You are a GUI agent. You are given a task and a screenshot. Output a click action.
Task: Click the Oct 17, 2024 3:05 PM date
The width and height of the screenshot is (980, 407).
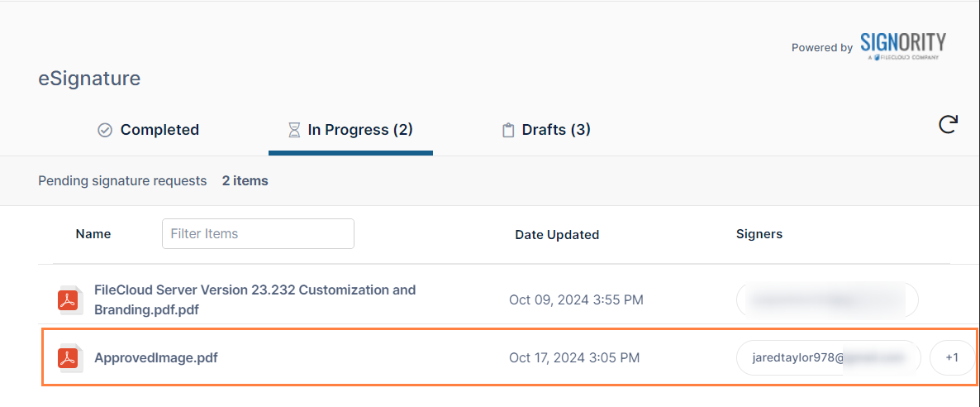pyautogui.click(x=574, y=358)
